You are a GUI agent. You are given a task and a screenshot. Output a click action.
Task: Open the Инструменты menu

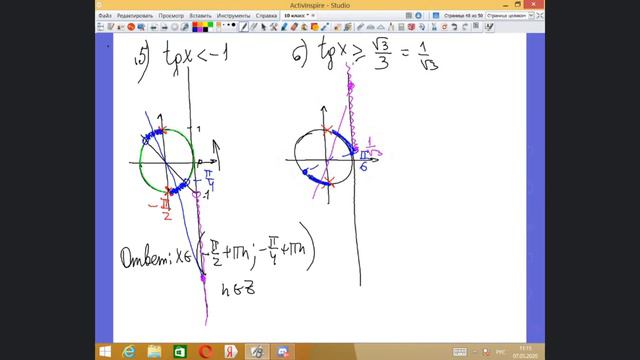(233, 16)
